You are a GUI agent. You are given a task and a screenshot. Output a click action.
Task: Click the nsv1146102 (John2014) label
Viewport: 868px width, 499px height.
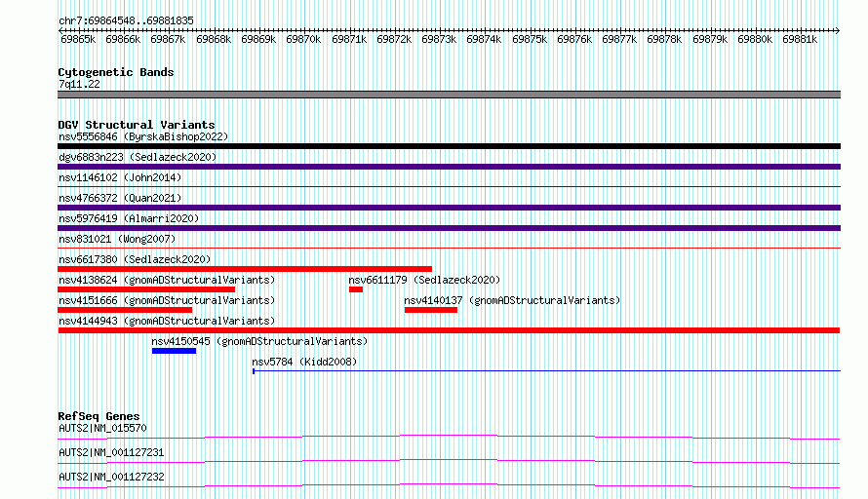pyautogui.click(x=120, y=177)
